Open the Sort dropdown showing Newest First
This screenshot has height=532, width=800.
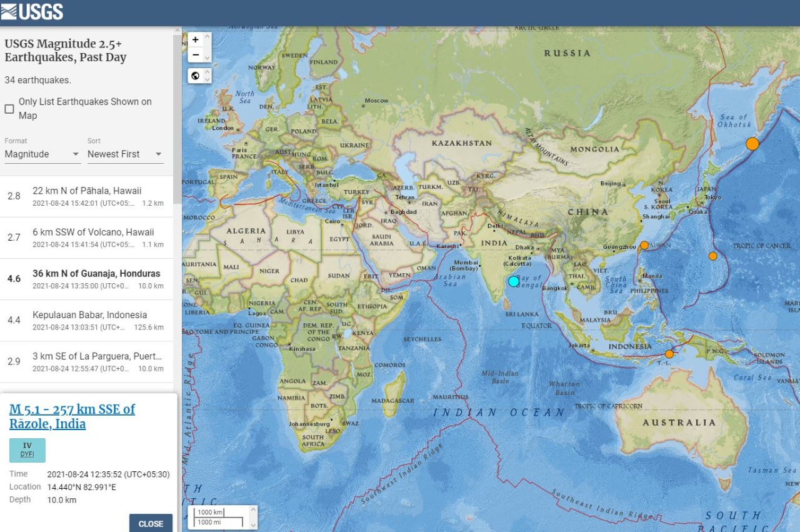[x=125, y=154]
